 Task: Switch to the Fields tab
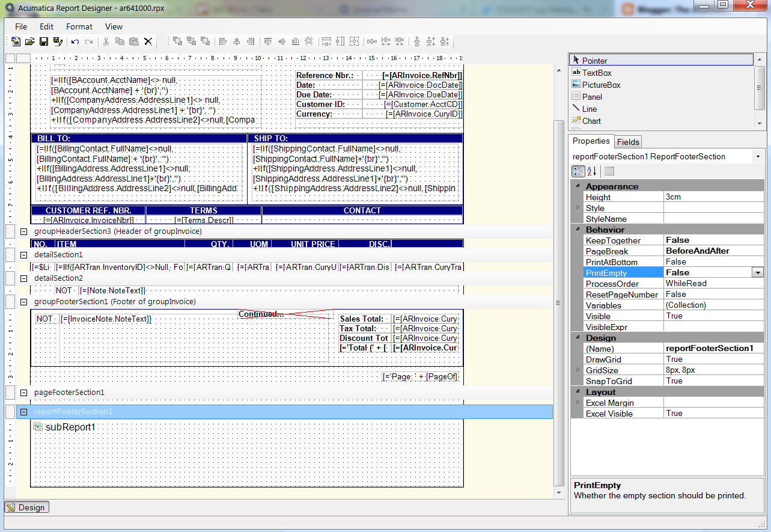pos(627,142)
